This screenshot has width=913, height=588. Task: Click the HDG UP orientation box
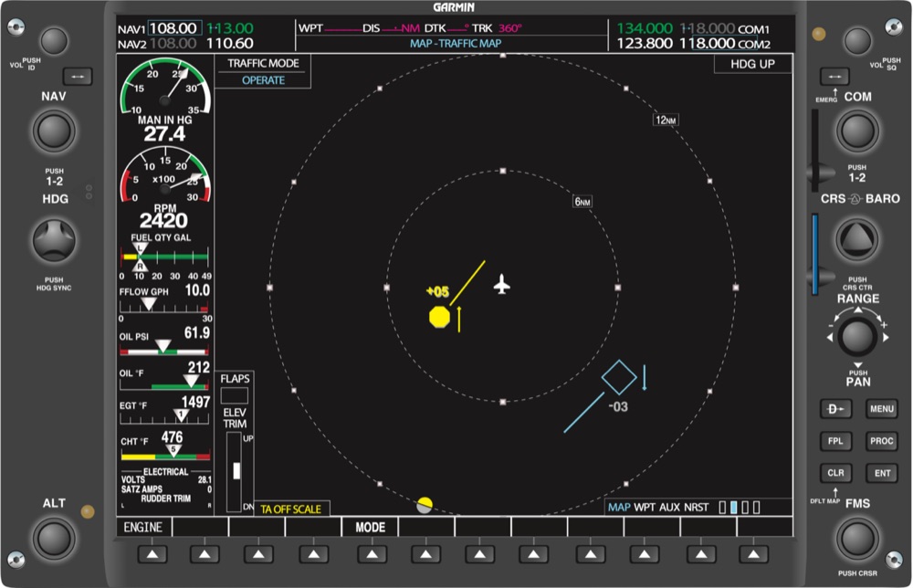[x=753, y=64]
